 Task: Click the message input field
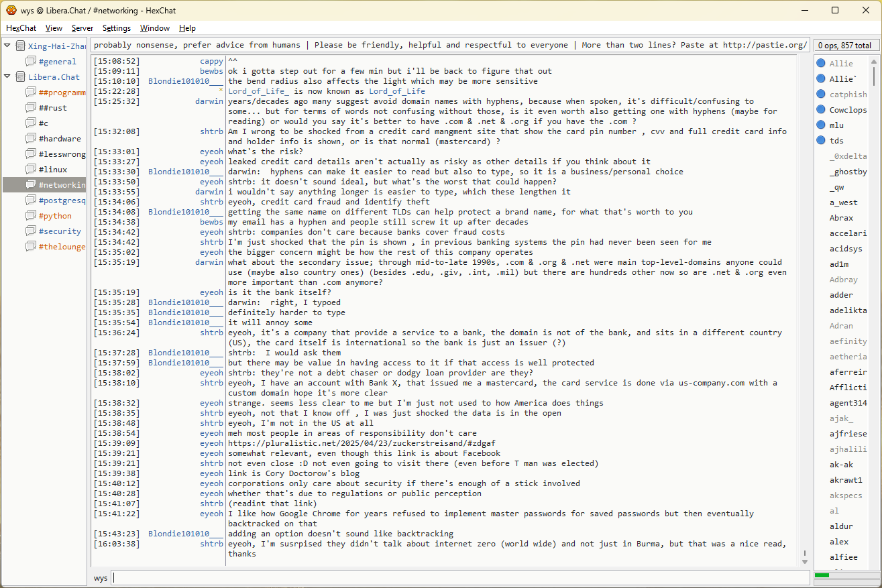click(x=459, y=578)
